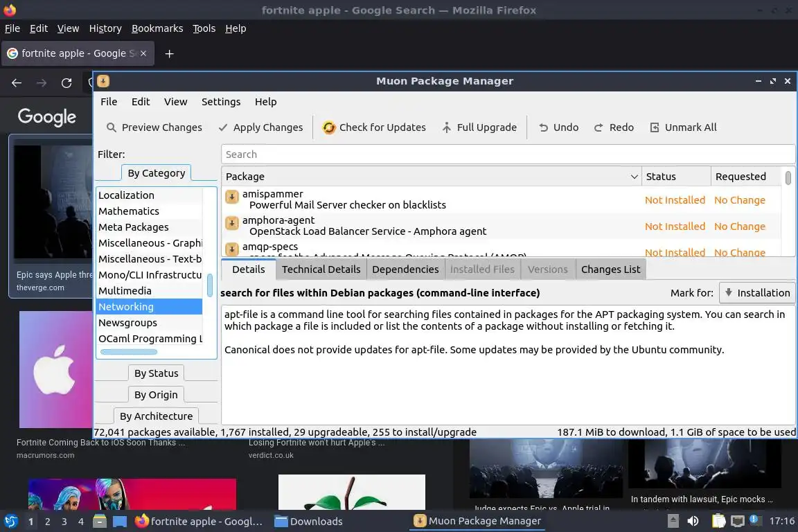
Task: Select the Multimedia category
Action: [x=149, y=291]
